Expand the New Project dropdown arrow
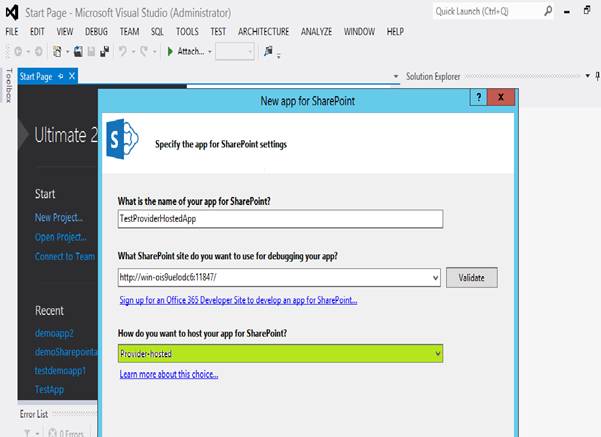 coord(67,51)
